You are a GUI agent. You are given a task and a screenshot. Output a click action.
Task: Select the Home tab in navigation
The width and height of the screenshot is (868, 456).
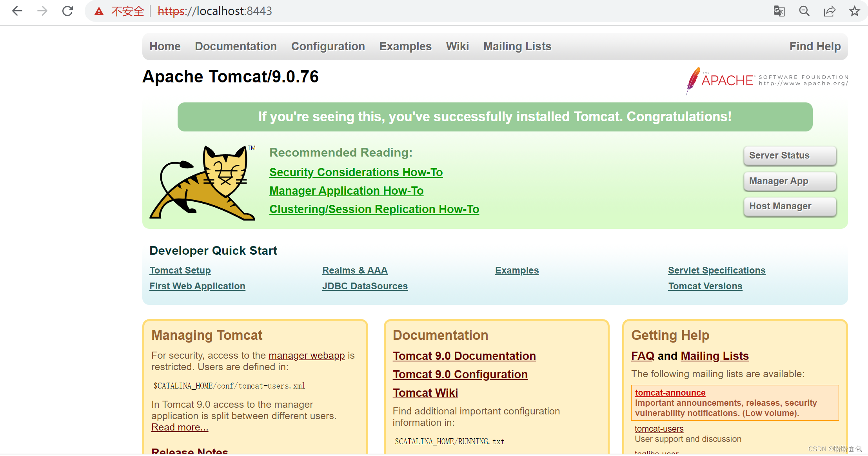pyautogui.click(x=166, y=47)
